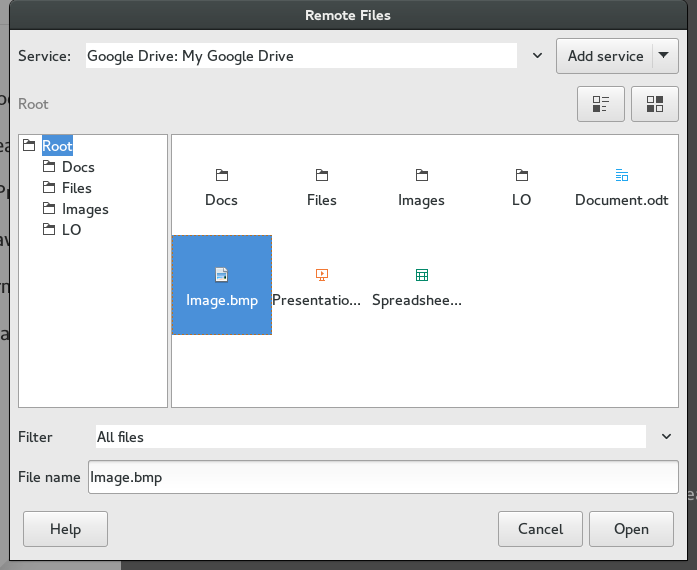Switch to icon grid view mode
Screen dimensions: 697x570
(x=654, y=104)
